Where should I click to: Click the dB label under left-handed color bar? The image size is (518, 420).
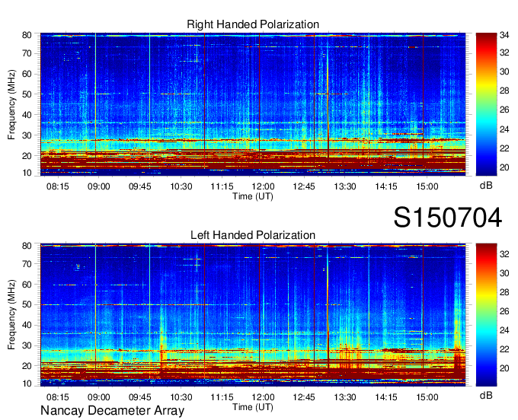(486, 395)
